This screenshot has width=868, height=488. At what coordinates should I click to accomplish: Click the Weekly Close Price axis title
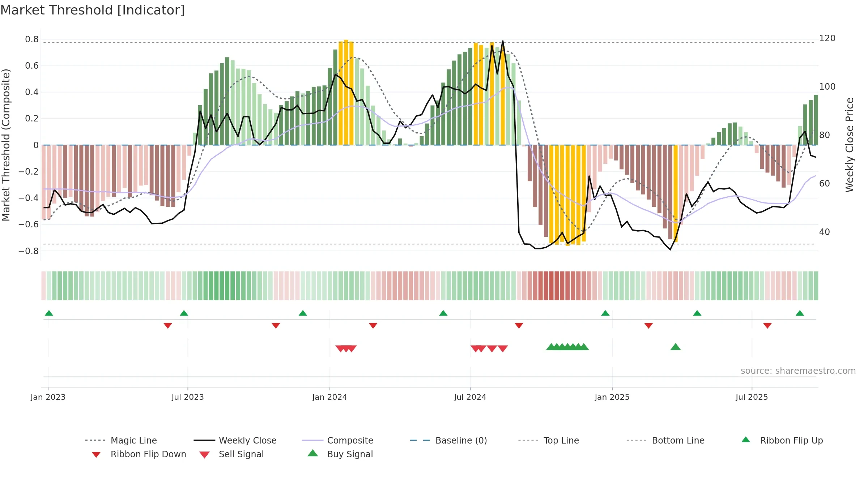click(850, 145)
